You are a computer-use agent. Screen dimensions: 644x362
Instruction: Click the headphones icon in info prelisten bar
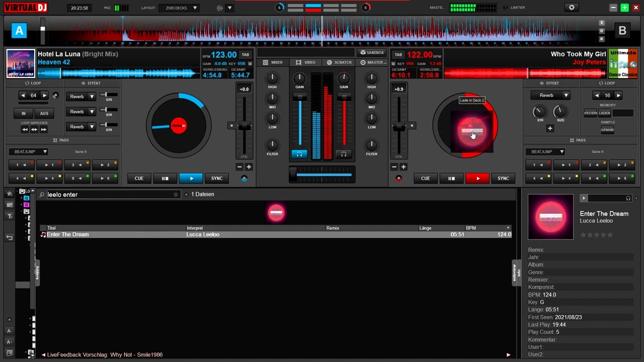coord(628,198)
